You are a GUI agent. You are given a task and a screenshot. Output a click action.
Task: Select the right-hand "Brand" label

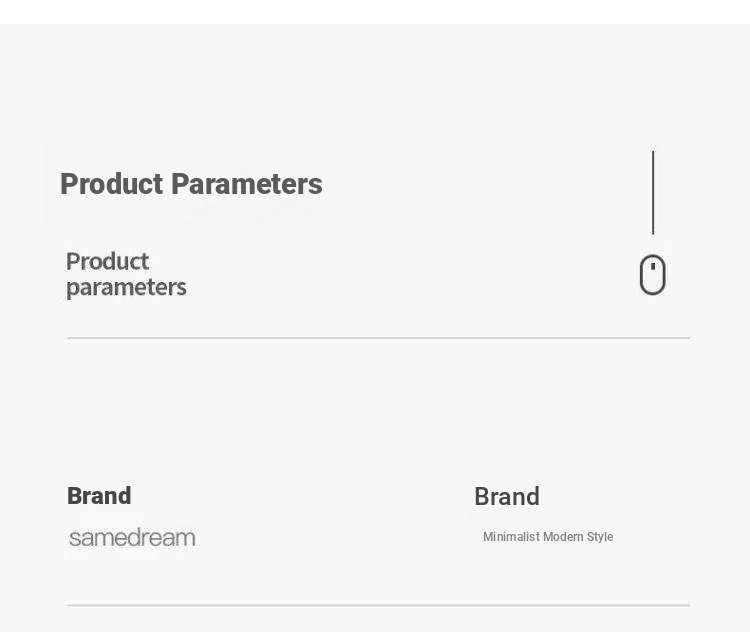(x=507, y=497)
